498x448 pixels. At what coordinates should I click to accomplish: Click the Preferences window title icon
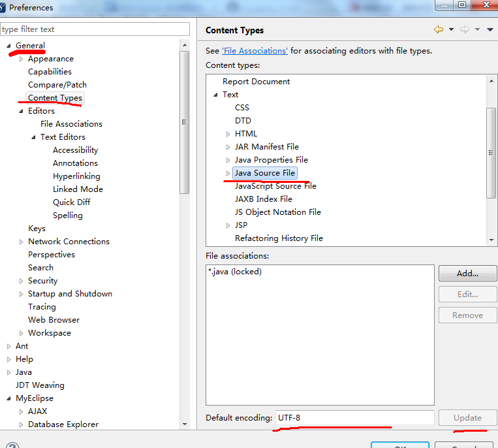(6, 7)
